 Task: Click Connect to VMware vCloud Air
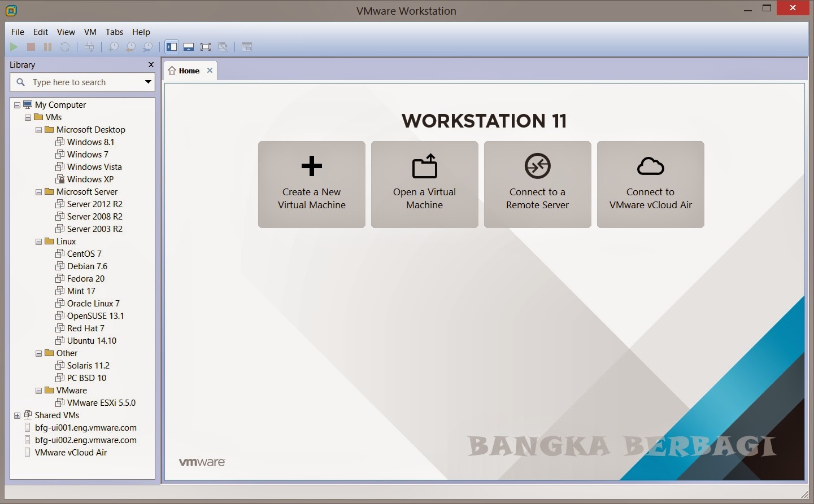point(650,185)
